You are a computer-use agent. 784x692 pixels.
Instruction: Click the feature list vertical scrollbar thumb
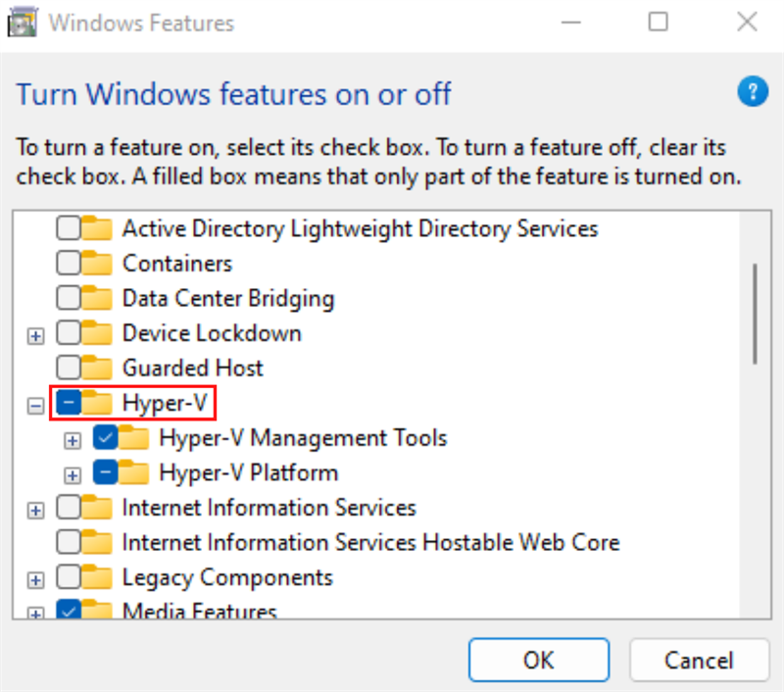[755, 314]
